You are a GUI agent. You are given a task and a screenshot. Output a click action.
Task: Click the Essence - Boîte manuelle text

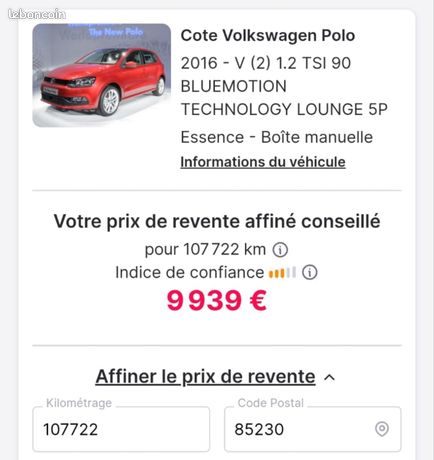click(x=277, y=137)
